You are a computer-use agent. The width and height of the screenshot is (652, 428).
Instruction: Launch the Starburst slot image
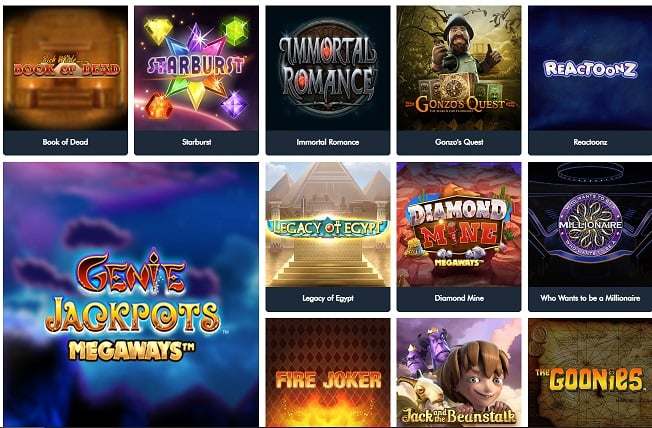196,68
